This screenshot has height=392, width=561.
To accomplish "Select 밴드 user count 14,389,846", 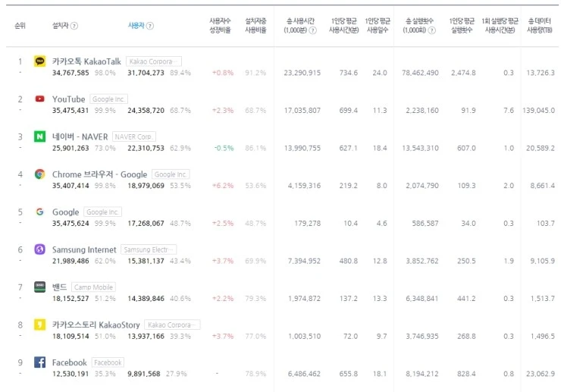I will (x=146, y=298).
